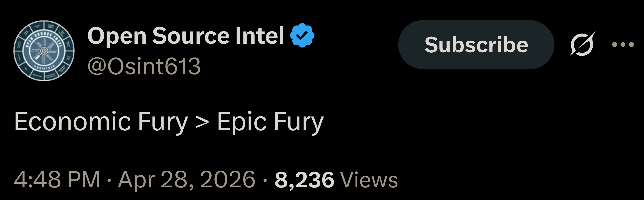Open the Open Source Intel profile picture

point(44,51)
